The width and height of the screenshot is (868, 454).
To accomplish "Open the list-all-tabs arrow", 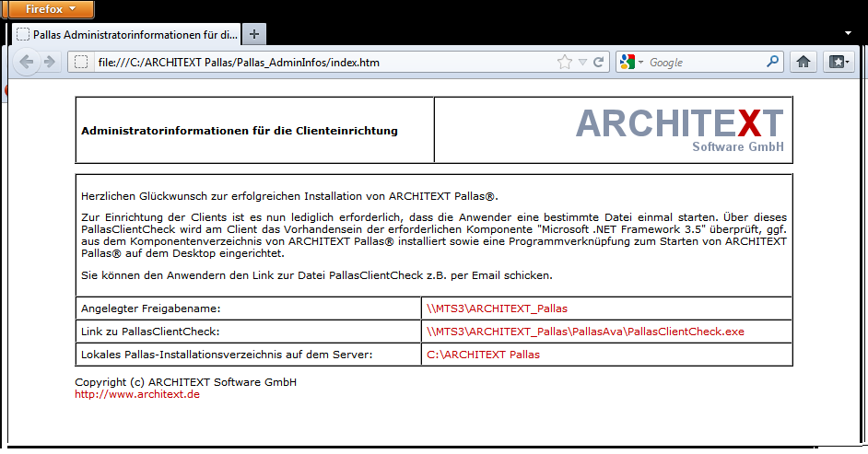I will click(x=848, y=33).
